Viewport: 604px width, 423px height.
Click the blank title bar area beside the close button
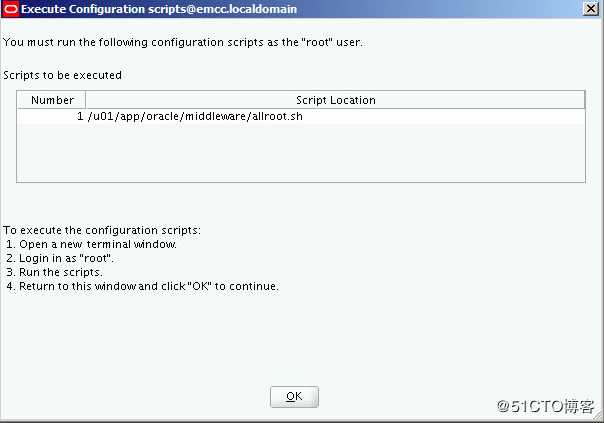(x=439, y=9)
